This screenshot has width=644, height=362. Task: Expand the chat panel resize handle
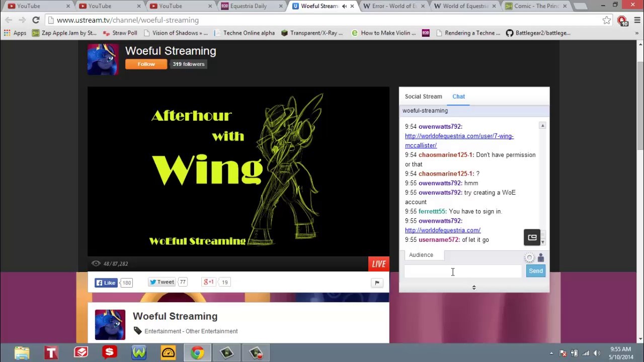point(474,288)
